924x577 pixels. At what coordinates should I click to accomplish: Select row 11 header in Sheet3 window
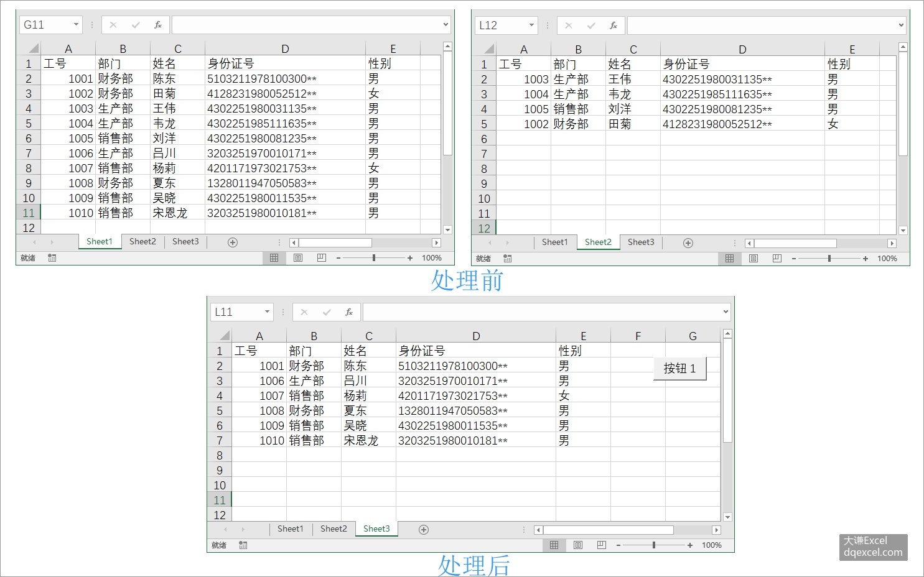(x=220, y=501)
